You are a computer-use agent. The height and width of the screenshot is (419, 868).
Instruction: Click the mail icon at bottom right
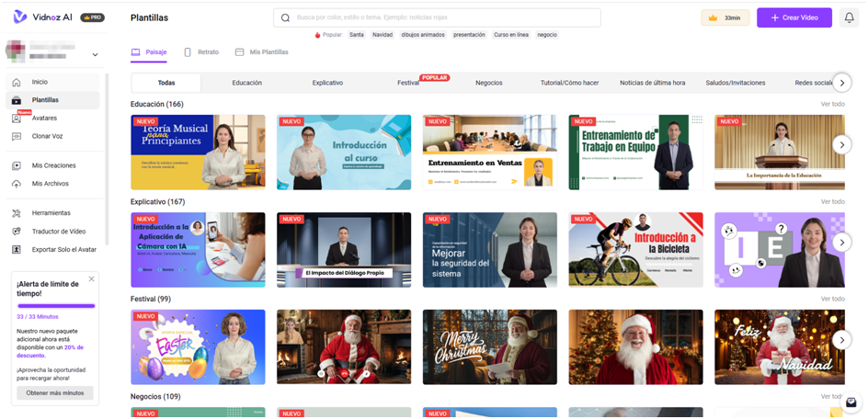tap(851, 402)
